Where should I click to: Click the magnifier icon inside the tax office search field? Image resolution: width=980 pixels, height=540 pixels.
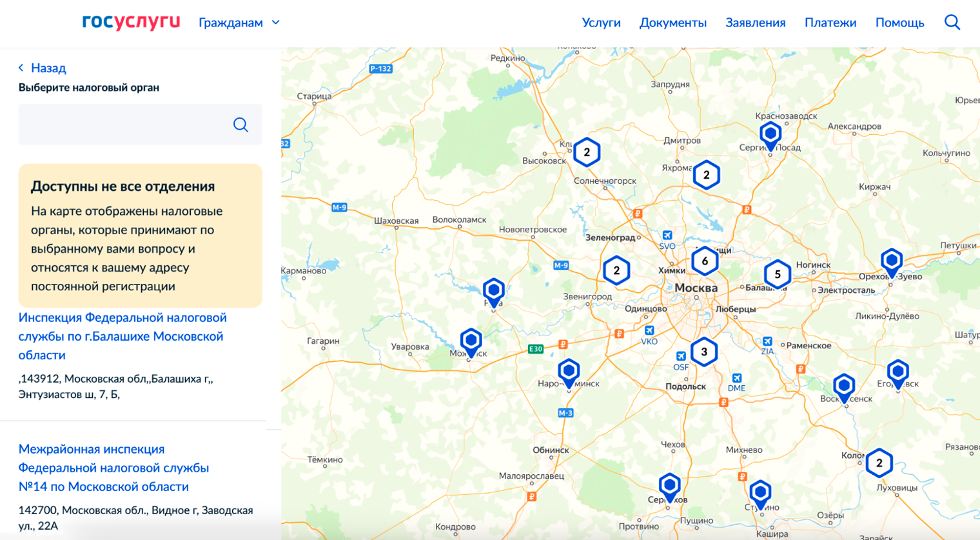[x=240, y=125]
